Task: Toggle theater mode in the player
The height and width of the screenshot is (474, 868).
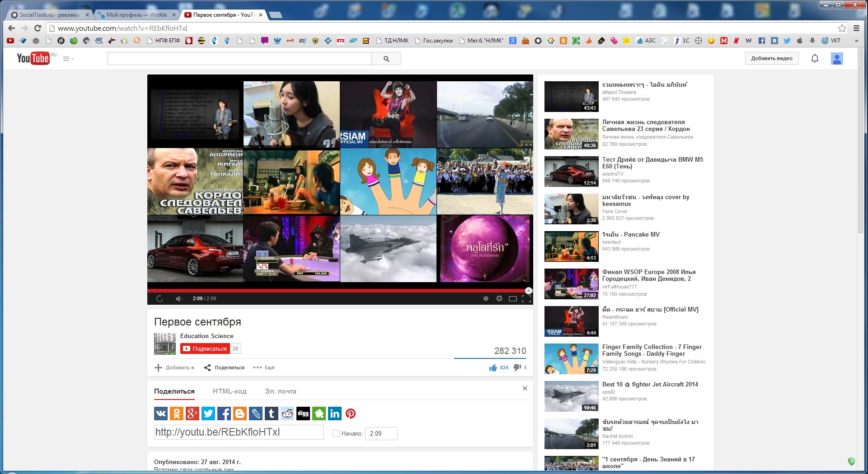Action: pyautogui.click(x=513, y=298)
